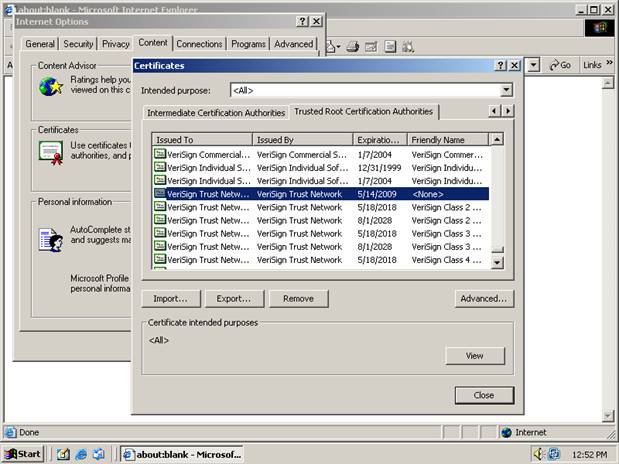Click icon of VeriSign Class 2 row expiring 8/1/2028
Viewport: 619px width, 464px height.
pyautogui.click(x=159, y=220)
